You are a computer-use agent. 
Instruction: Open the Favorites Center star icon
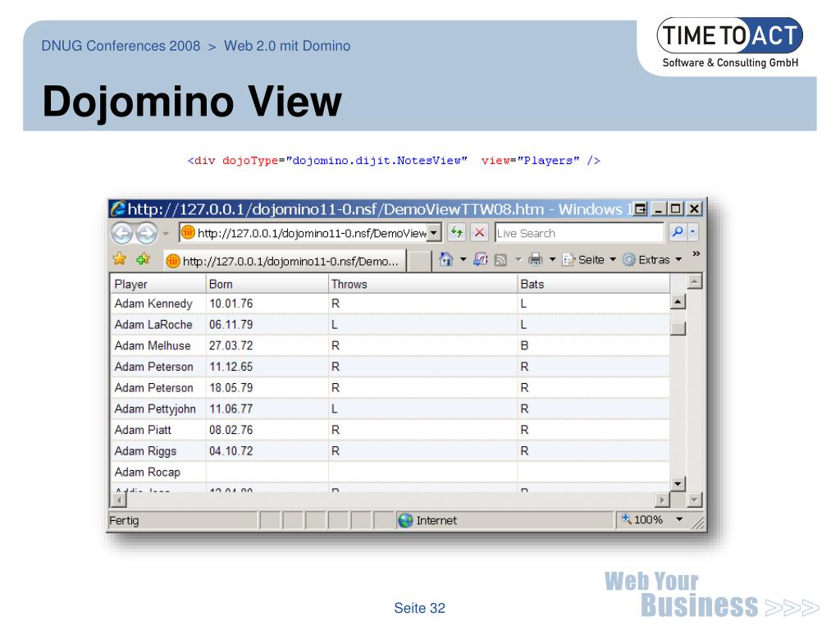[x=120, y=259]
